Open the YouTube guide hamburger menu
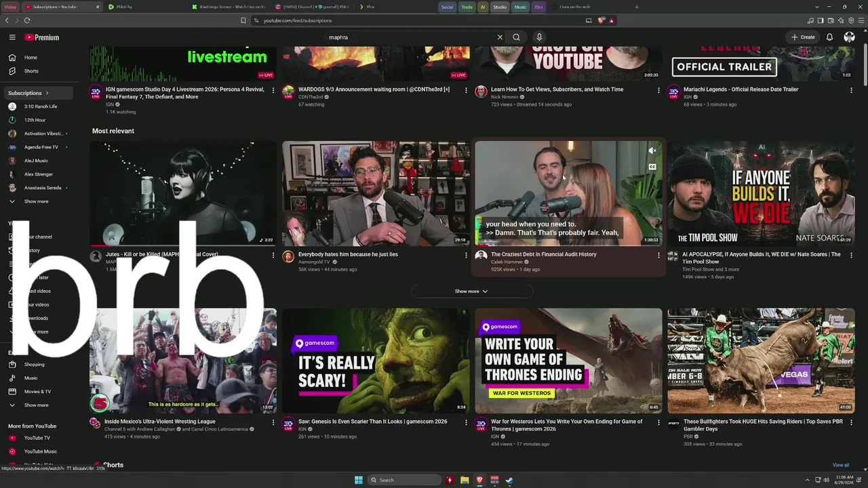 point(12,37)
